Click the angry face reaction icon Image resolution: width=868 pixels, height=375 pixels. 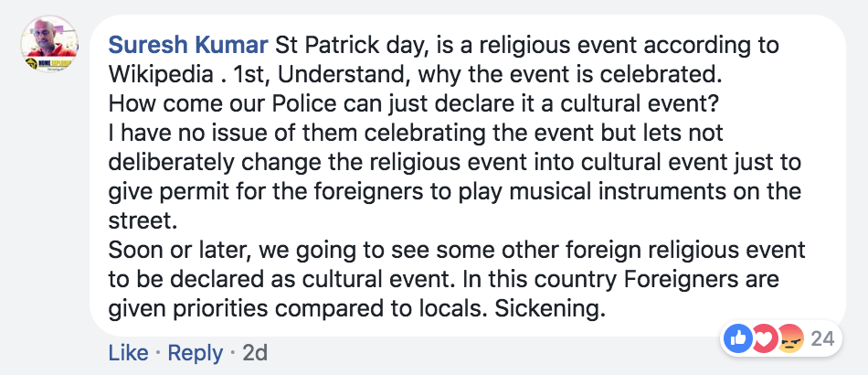coord(790,337)
